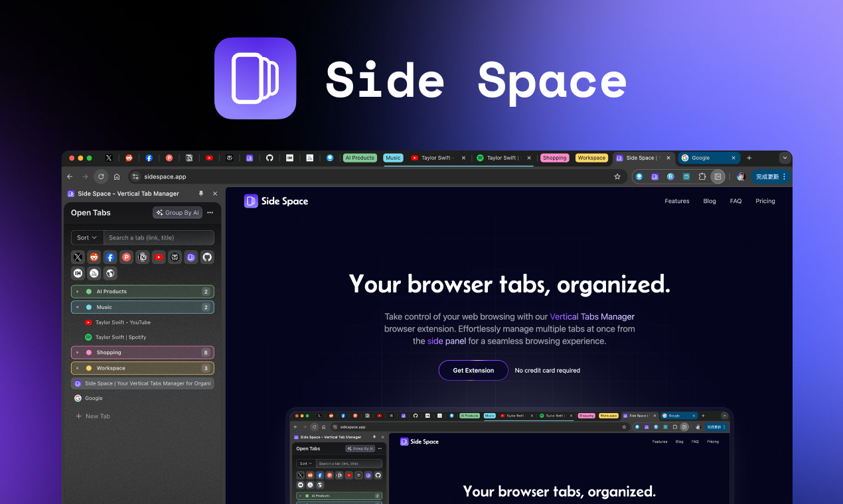
Task: Click the Side Space extension icon in toolbar
Action: pos(655,176)
